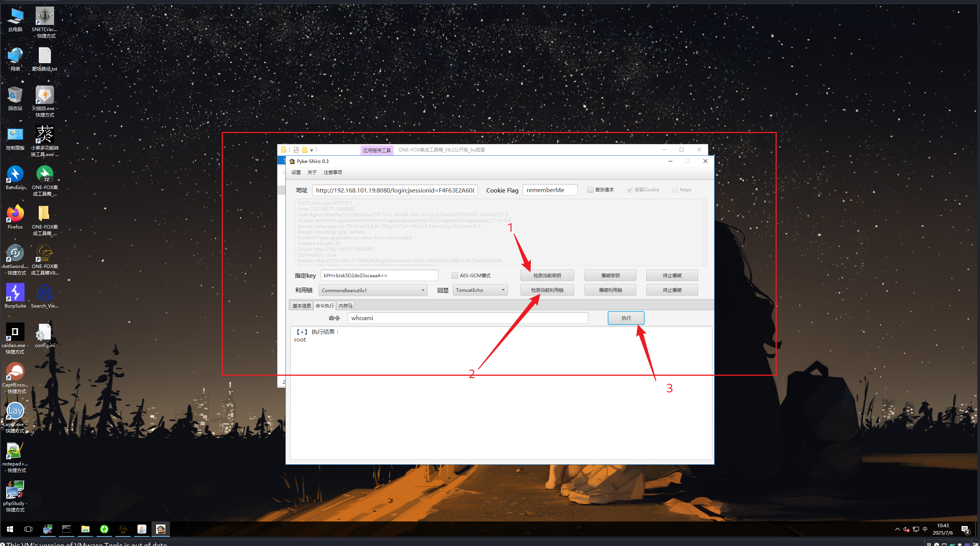Image resolution: width=980 pixels, height=546 pixels.
Task: Click the 执行 button
Action: coord(626,318)
